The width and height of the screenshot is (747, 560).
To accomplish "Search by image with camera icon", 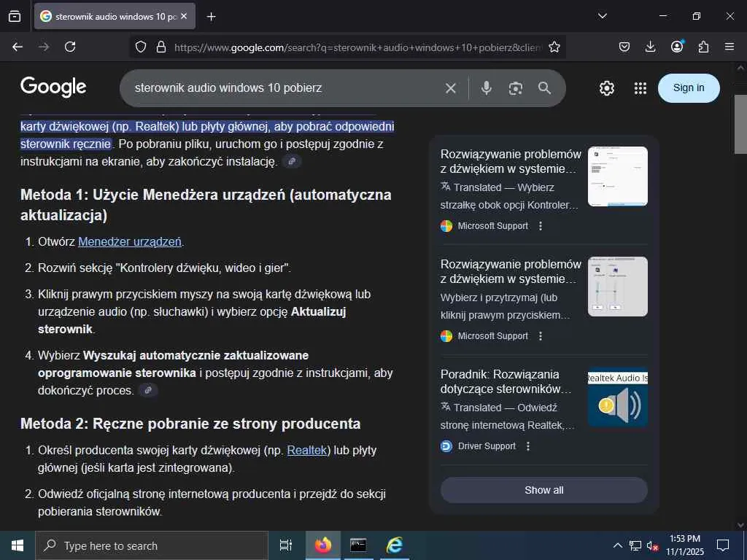I will tap(516, 88).
